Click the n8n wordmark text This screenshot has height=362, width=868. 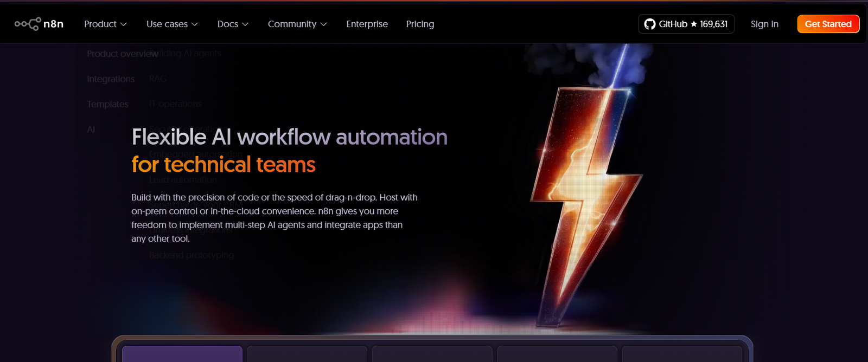pyautogui.click(x=54, y=24)
